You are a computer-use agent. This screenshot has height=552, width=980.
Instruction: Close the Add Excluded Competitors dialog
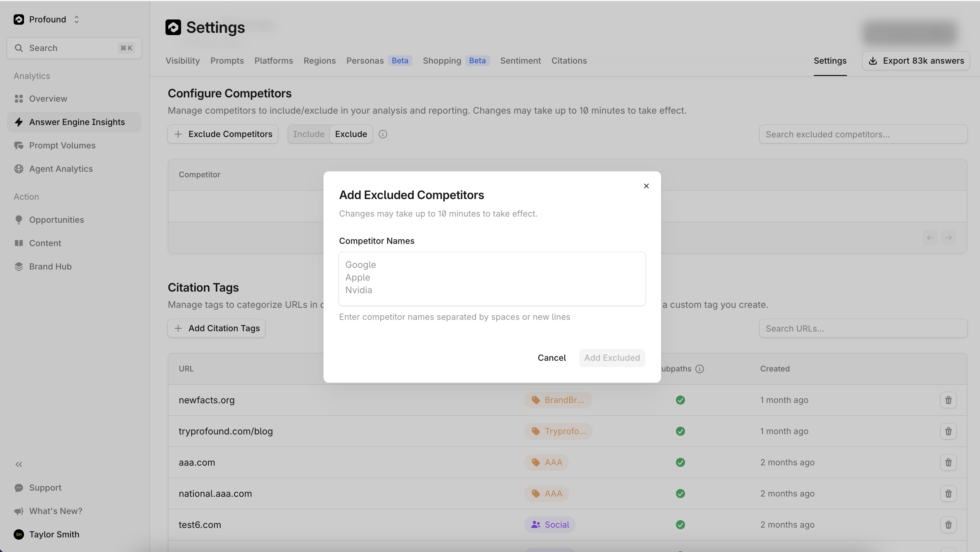coord(646,186)
